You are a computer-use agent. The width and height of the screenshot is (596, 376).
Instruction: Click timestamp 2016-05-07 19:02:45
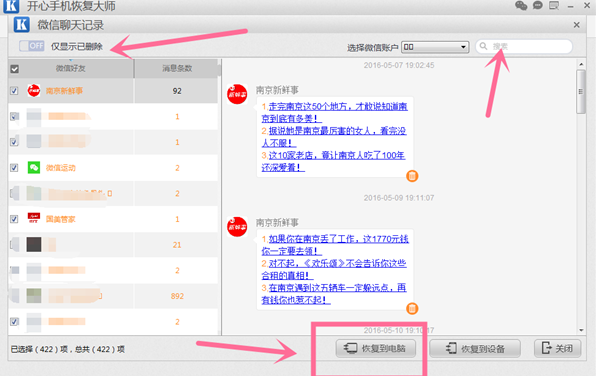[x=399, y=65]
